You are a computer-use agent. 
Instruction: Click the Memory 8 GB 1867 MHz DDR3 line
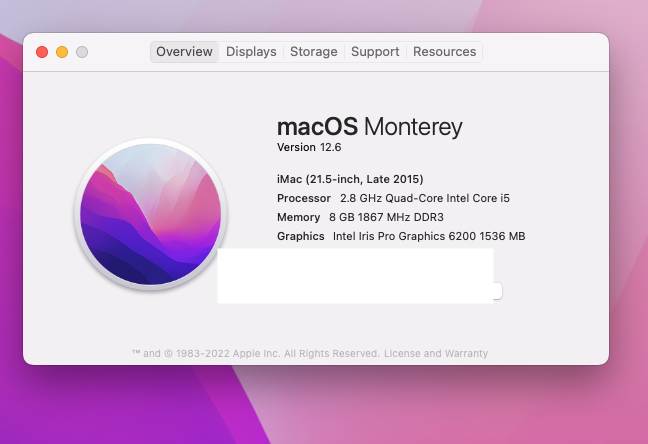coord(360,217)
